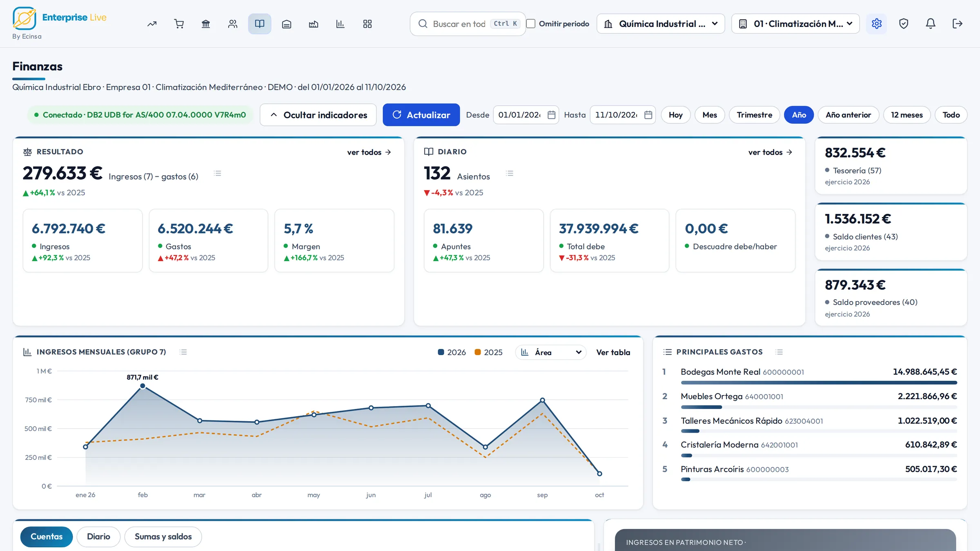980x551 pixels.
Task: Toggle the Omitir periodo checkbox
Action: coord(531,24)
